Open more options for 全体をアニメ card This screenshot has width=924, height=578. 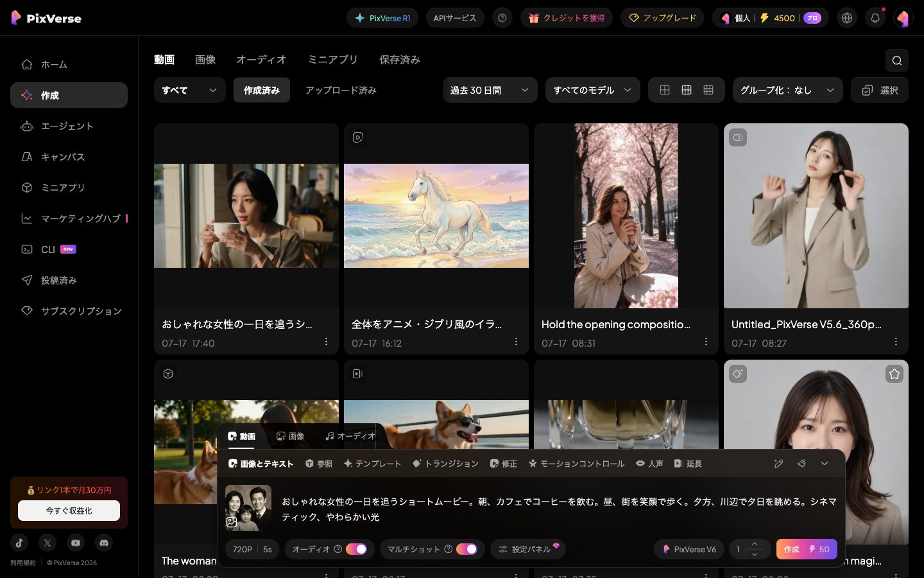516,342
